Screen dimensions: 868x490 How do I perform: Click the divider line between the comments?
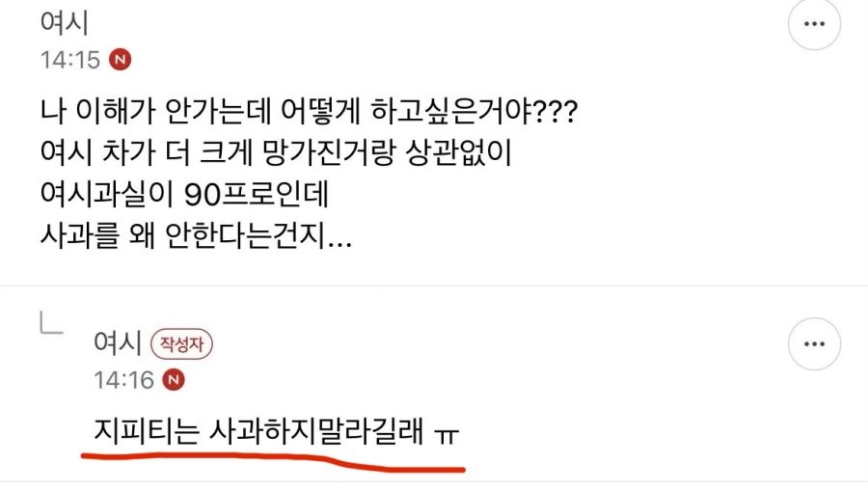point(434,286)
